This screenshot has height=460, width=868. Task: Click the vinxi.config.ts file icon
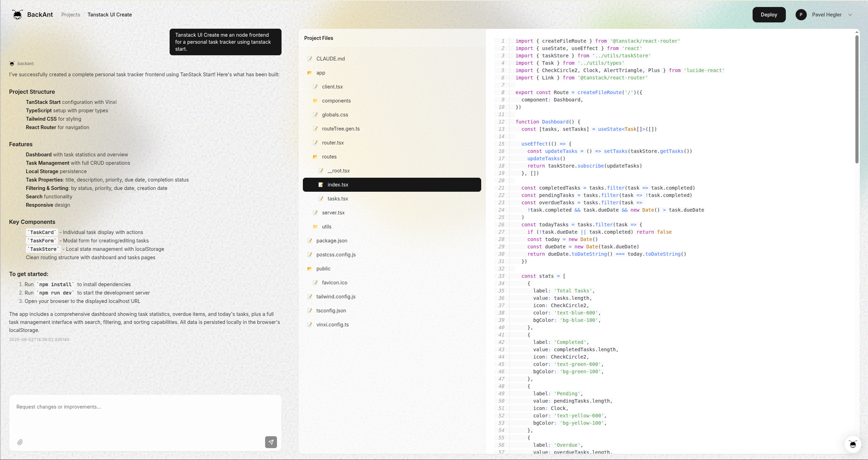(x=310, y=325)
